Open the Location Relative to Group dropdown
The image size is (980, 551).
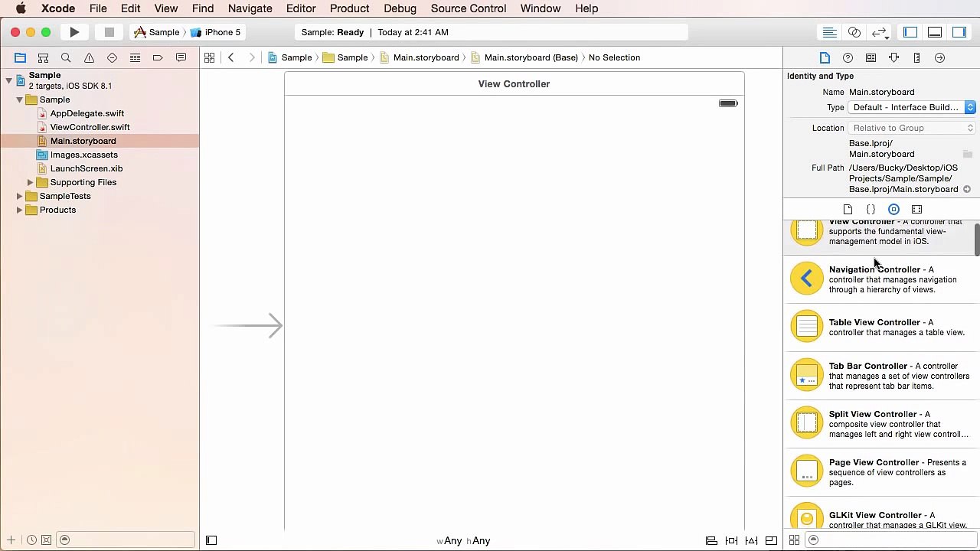(x=912, y=128)
